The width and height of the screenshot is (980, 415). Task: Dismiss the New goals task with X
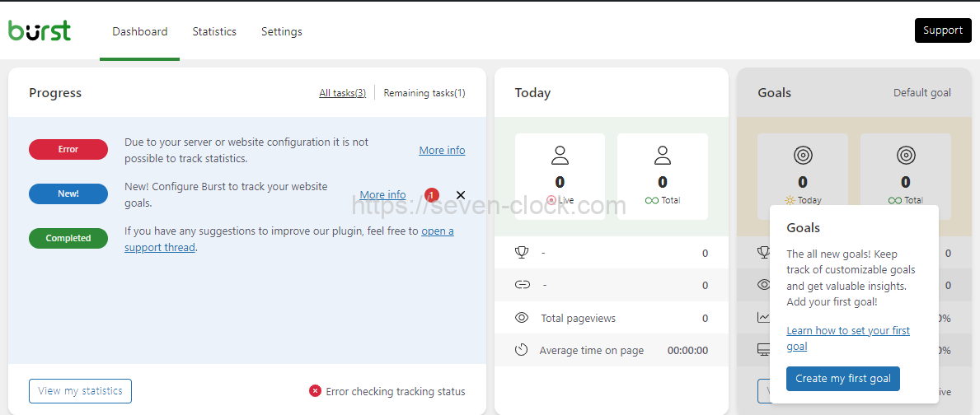pos(461,195)
